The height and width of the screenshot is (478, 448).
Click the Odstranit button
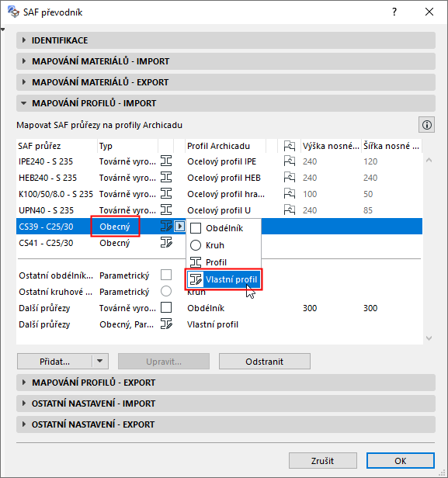[265, 362]
